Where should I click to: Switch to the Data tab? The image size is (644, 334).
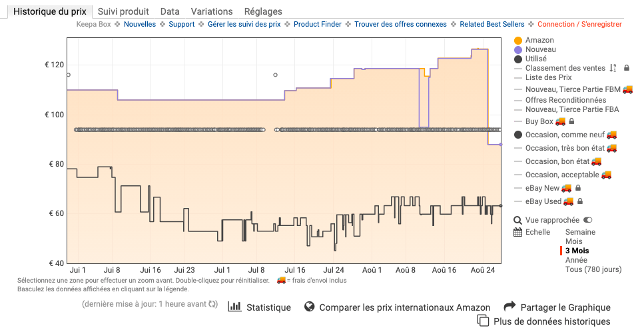(x=170, y=11)
